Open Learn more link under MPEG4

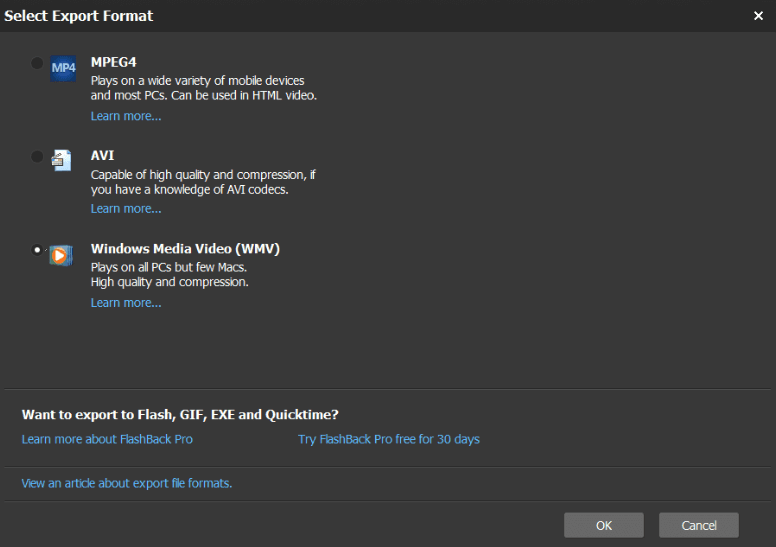pyautogui.click(x=126, y=116)
